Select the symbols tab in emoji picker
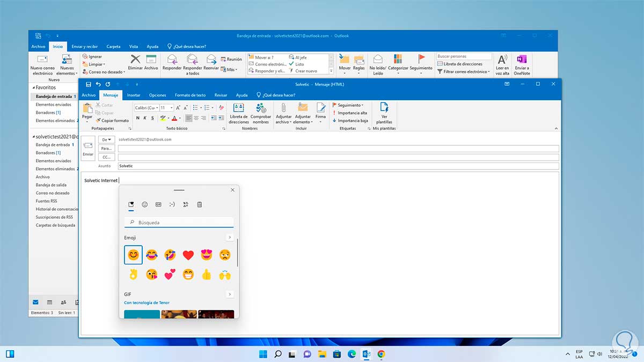The image size is (644, 362). coord(186,204)
